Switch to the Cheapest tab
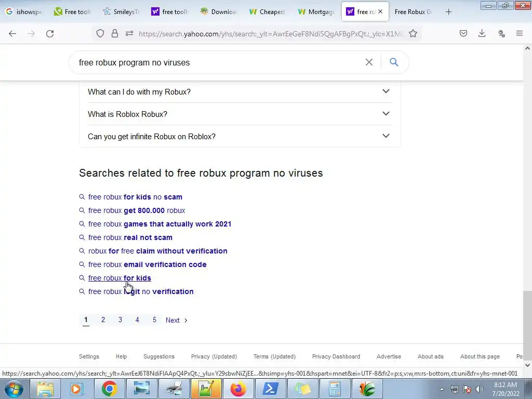 [268, 12]
